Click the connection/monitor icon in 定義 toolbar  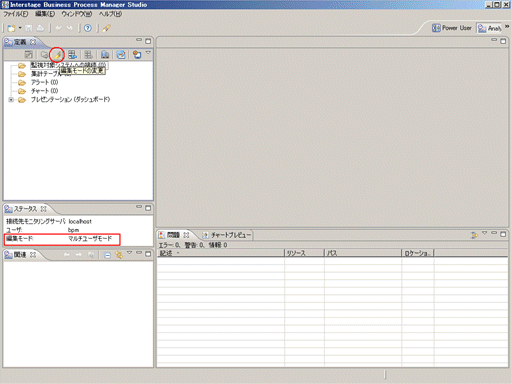[137, 55]
